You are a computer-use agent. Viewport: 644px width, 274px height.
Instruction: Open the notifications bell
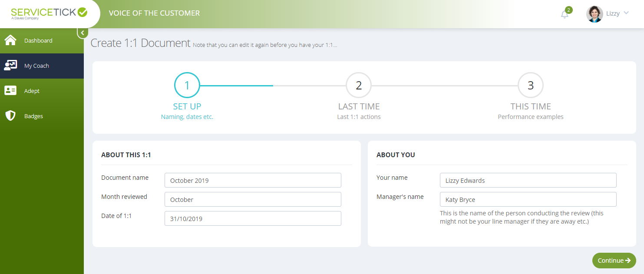(565, 14)
